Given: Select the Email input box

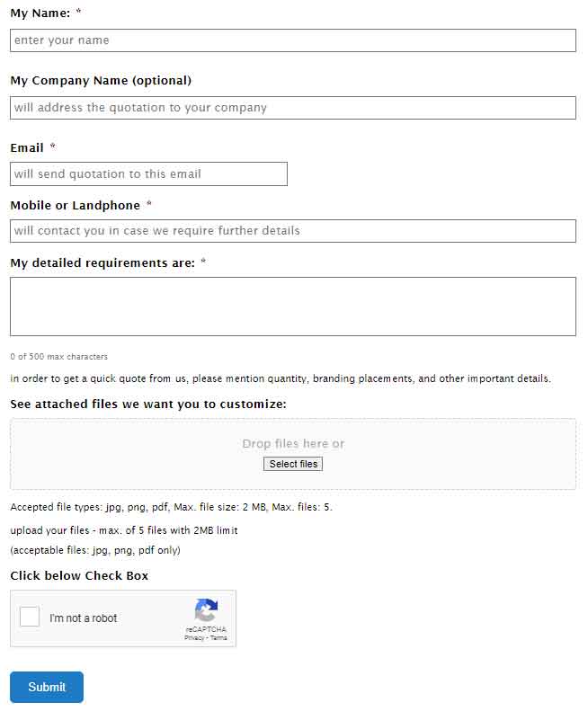Looking at the screenshot, I should click(x=149, y=174).
